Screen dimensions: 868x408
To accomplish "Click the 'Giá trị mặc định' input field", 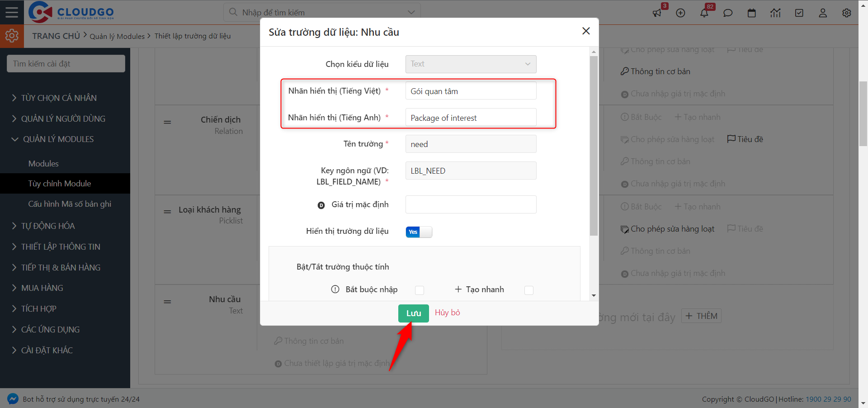I will (x=471, y=204).
